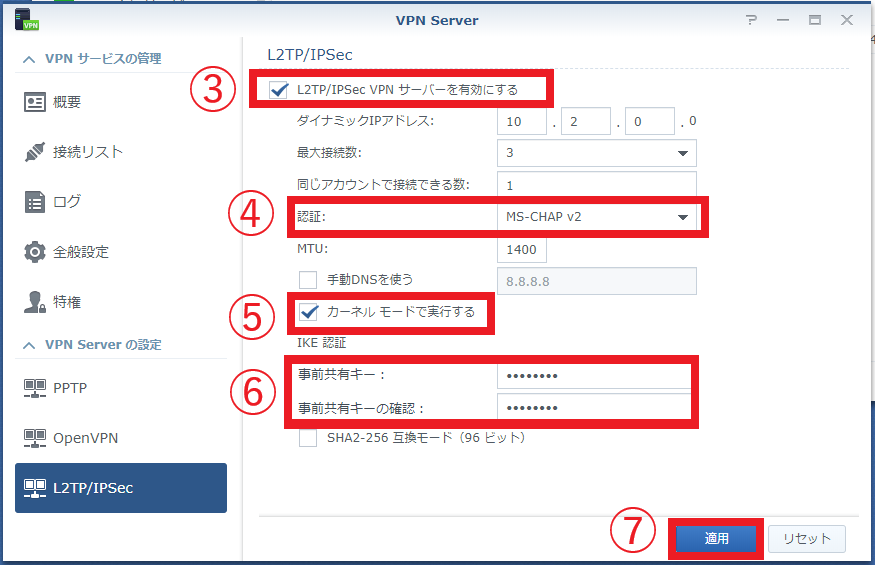875x565 pixels.
Task: Close the VPN Server window
Action: click(x=847, y=20)
